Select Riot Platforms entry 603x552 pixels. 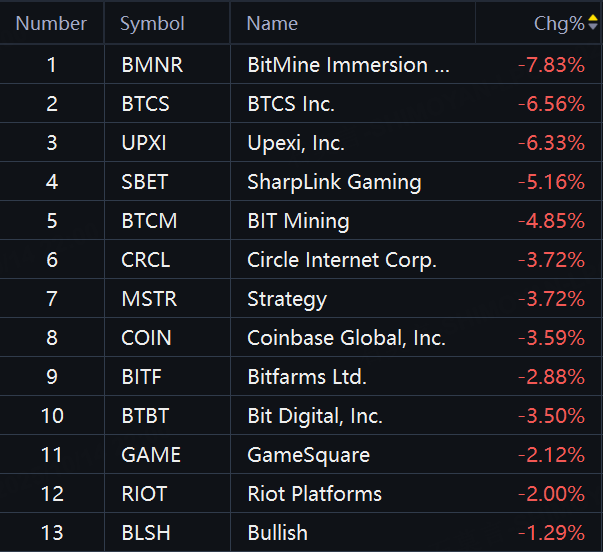(301, 494)
